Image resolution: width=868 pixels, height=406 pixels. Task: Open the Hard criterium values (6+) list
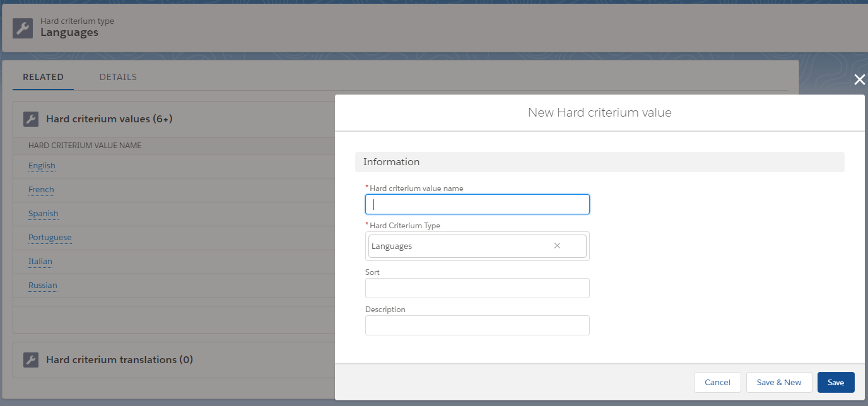point(109,119)
